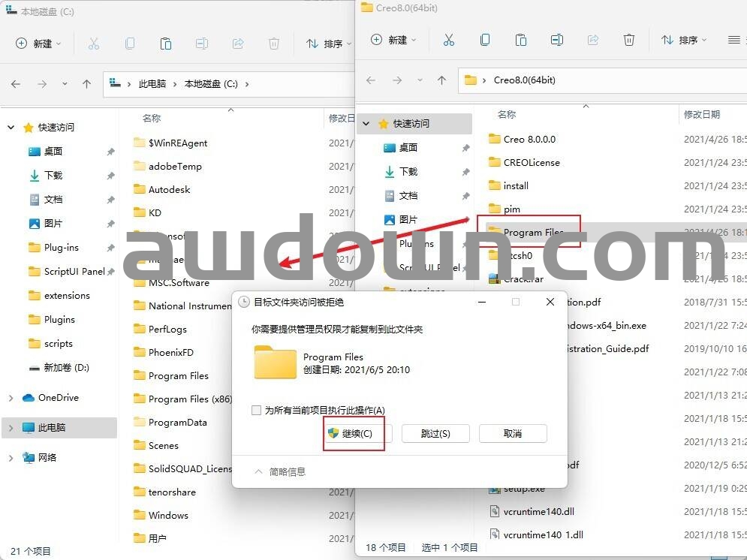Viewport: 747px width, 560px height.
Task: Click the Copy icon in Creo window toolbar
Action: coord(485,40)
